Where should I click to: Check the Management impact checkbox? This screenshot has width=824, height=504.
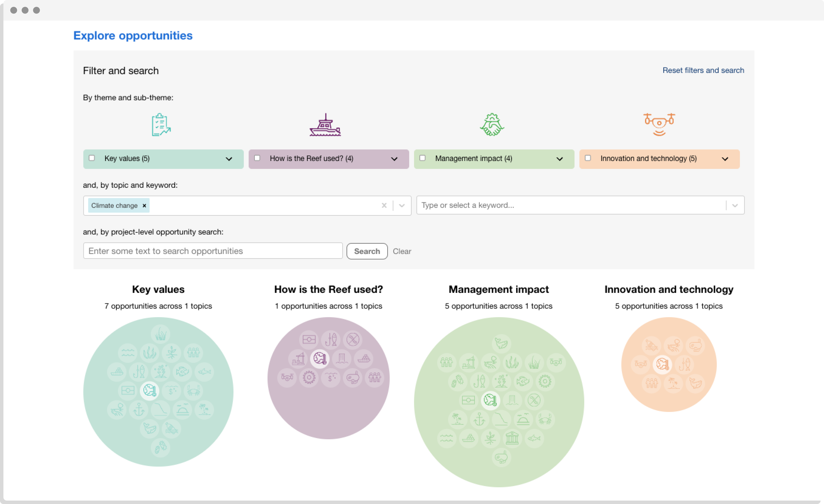point(422,158)
